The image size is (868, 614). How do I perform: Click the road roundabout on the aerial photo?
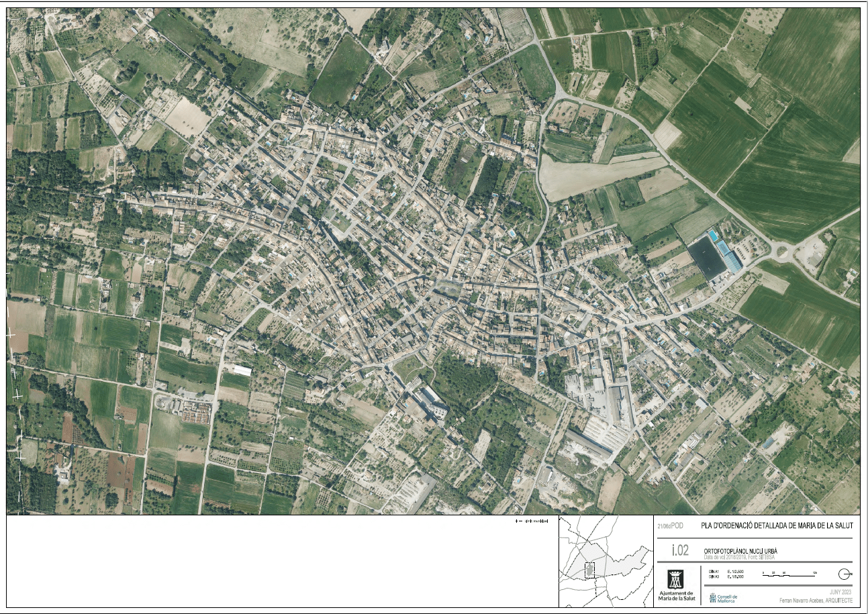[781, 253]
